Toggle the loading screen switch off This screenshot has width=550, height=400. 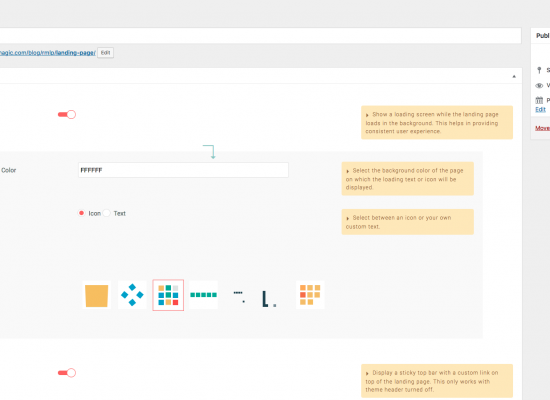point(67,114)
